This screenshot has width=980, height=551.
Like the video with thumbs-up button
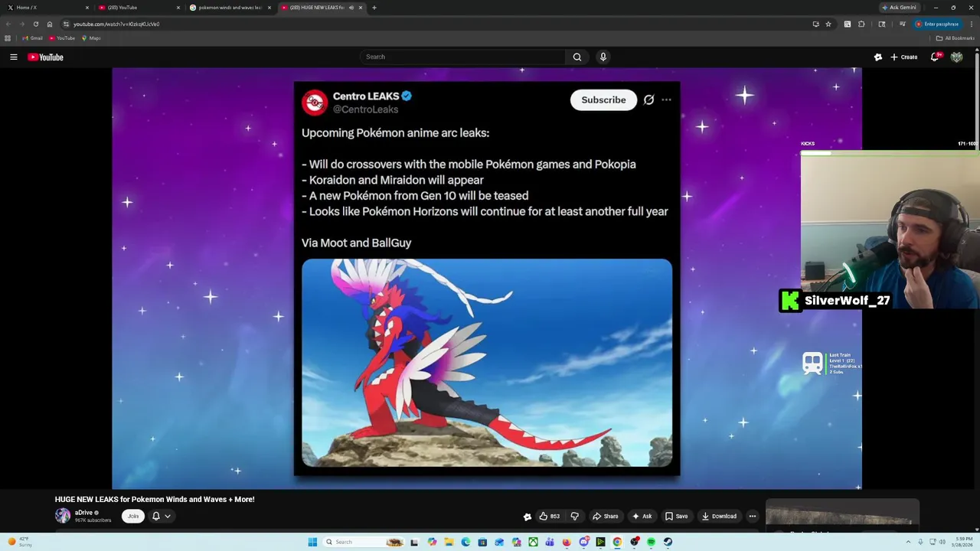[x=549, y=516]
